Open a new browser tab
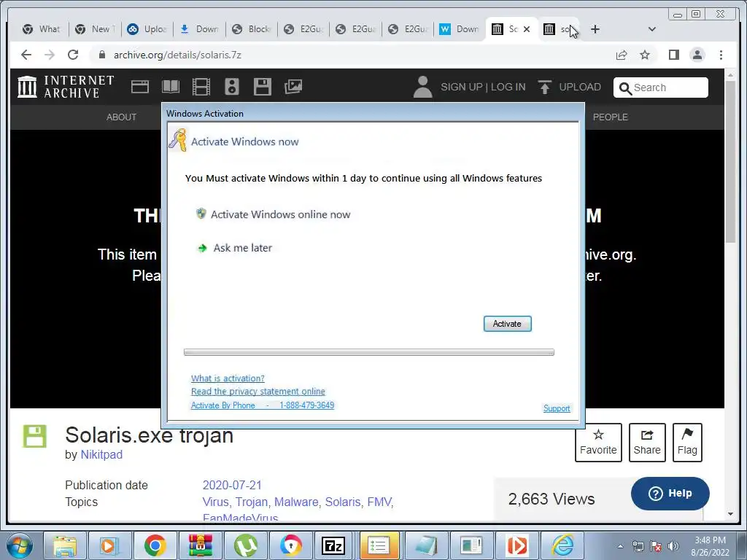This screenshot has height=560, width=747. coord(595,29)
